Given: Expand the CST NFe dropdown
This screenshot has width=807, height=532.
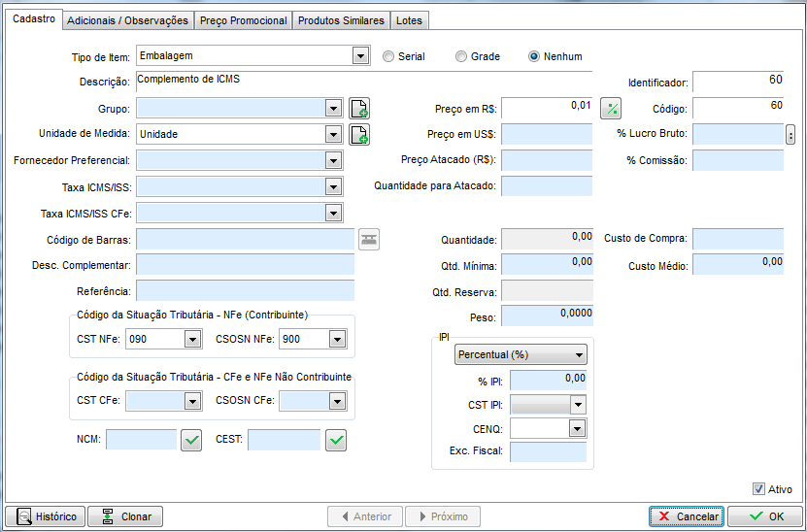Looking at the screenshot, I should click(192, 339).
